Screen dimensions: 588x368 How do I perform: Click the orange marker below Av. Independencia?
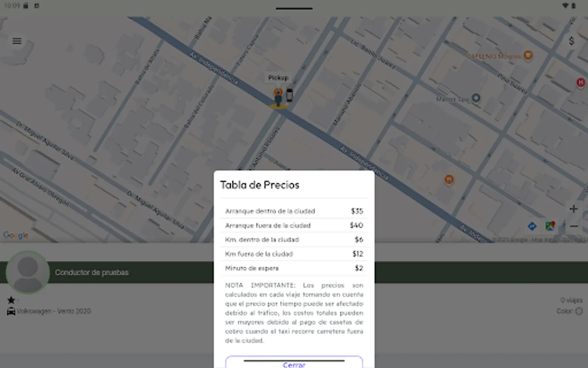point(448,179)
